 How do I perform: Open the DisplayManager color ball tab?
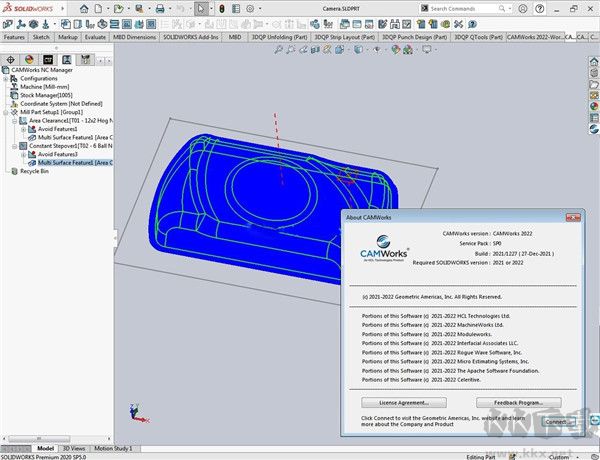point(29,60)
